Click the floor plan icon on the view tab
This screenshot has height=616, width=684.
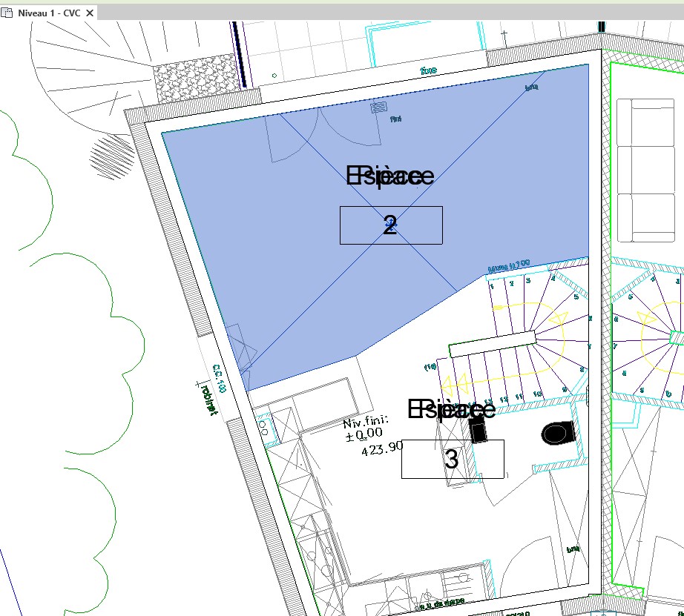coord(9,13)
